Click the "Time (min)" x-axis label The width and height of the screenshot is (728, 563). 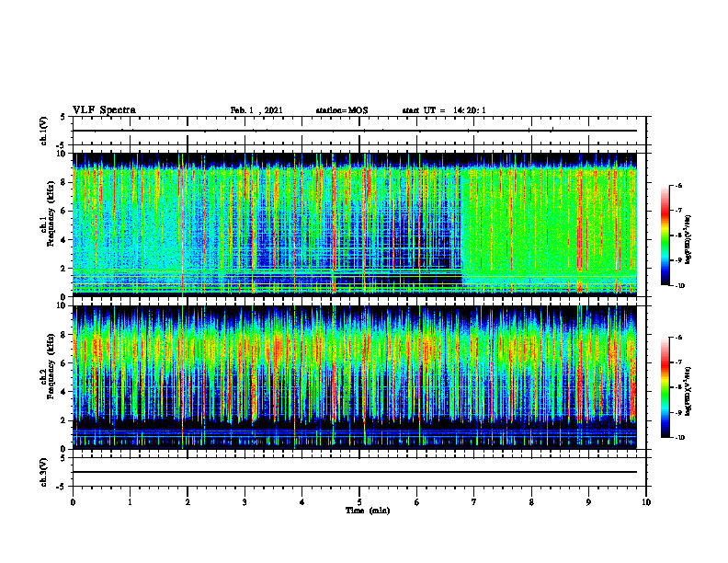tap(368, 511)
